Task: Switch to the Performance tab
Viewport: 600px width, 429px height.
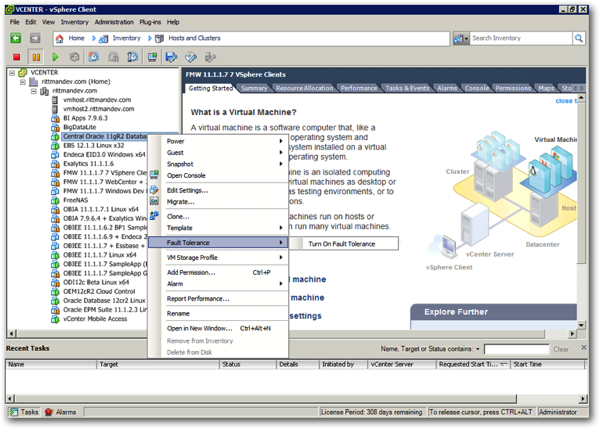Action: pyautogui.click(x=359, y=88)
